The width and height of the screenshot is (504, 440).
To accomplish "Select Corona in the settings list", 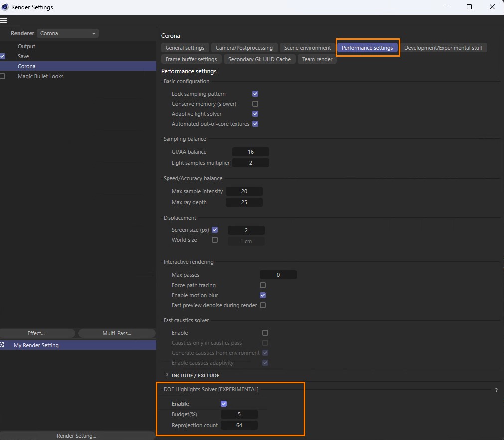I will click(x=27, y=66).
